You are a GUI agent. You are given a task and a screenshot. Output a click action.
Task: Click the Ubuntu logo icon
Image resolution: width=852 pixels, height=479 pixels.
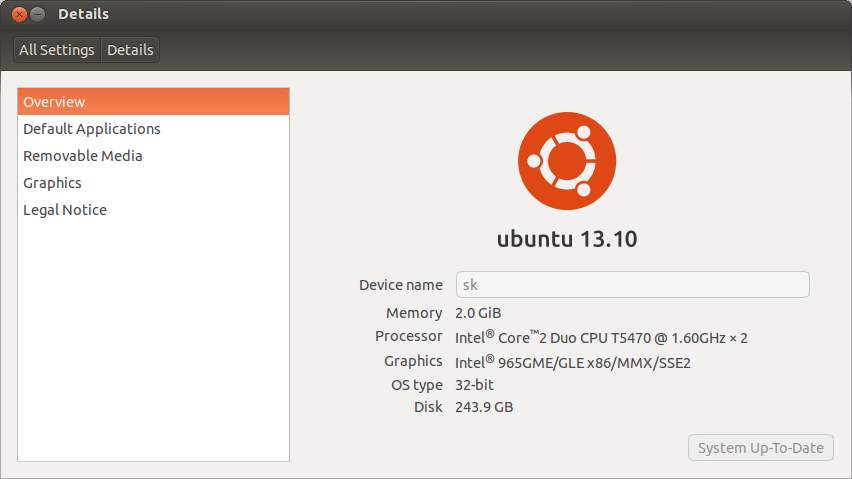[x=567, y=160]
